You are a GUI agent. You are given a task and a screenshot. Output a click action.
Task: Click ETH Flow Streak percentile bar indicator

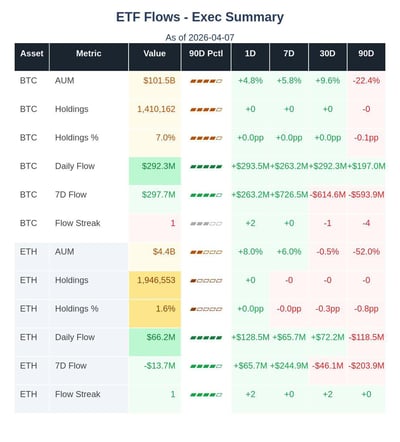(206, 395)
